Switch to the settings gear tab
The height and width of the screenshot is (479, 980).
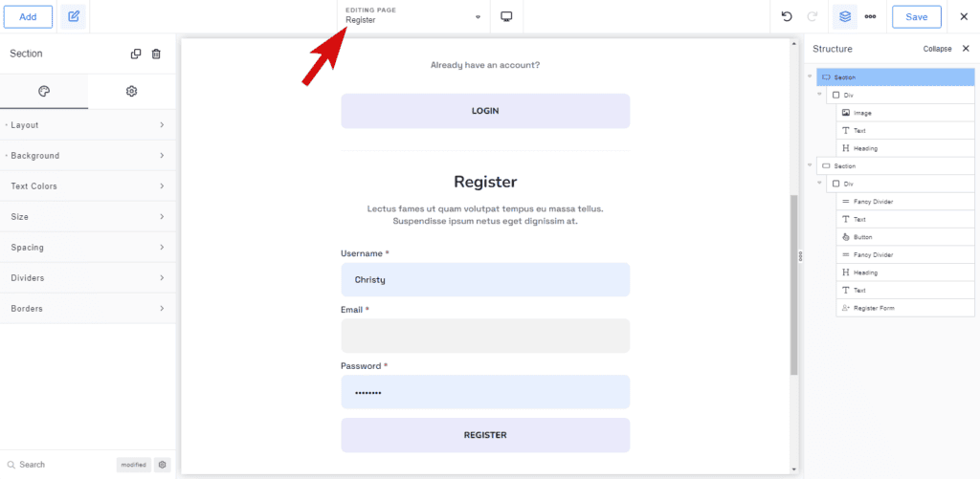click(x=132, y=91)
